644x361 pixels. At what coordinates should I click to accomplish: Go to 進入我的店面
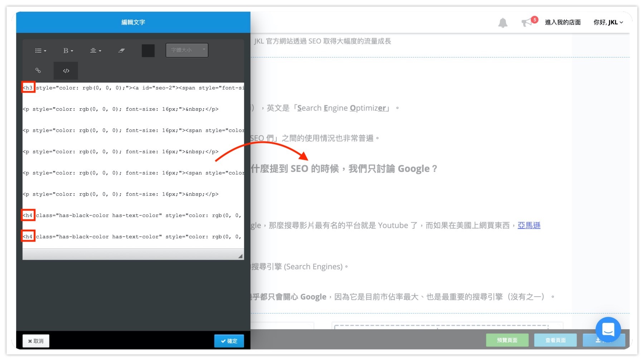pos(562,22)
